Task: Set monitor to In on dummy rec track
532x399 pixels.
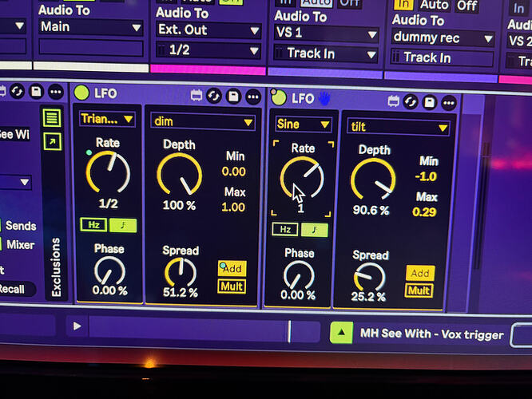Action: click(x=403, y=5)
